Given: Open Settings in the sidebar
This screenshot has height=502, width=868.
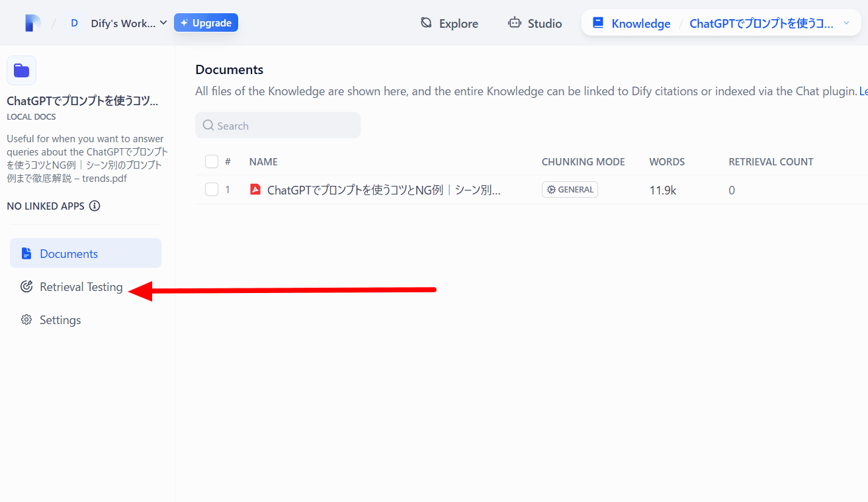Looking at the screenshot, I should coord(85,319).
